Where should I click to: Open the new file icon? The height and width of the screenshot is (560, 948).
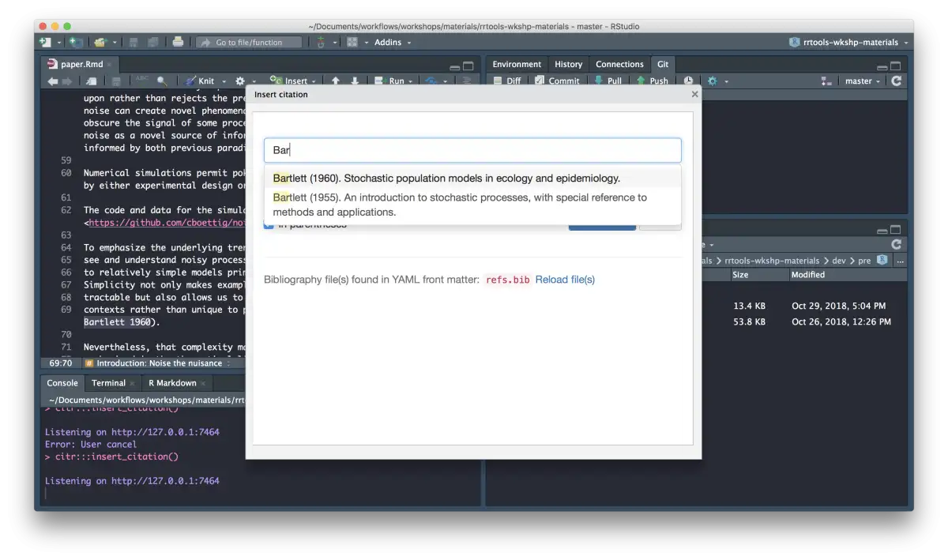pos(45,42)
